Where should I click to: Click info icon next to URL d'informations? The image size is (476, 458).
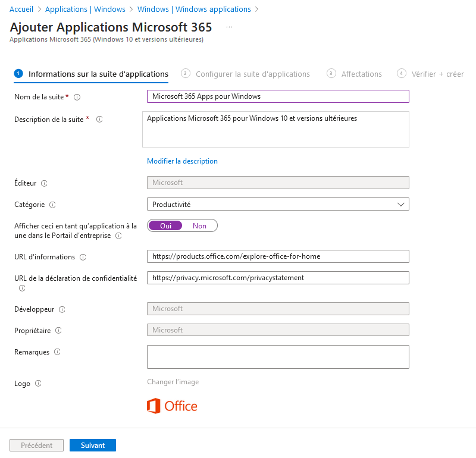coord(83,258)
